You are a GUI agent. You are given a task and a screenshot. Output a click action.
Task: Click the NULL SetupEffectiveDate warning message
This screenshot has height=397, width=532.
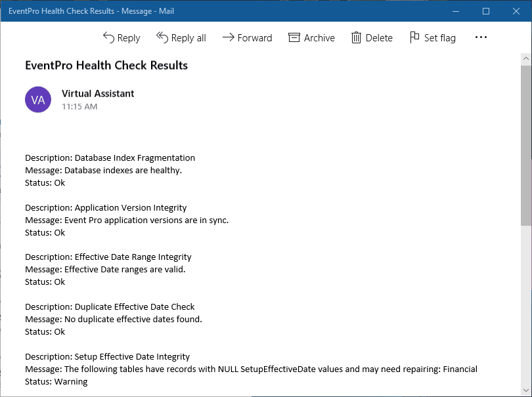point(251,369)
